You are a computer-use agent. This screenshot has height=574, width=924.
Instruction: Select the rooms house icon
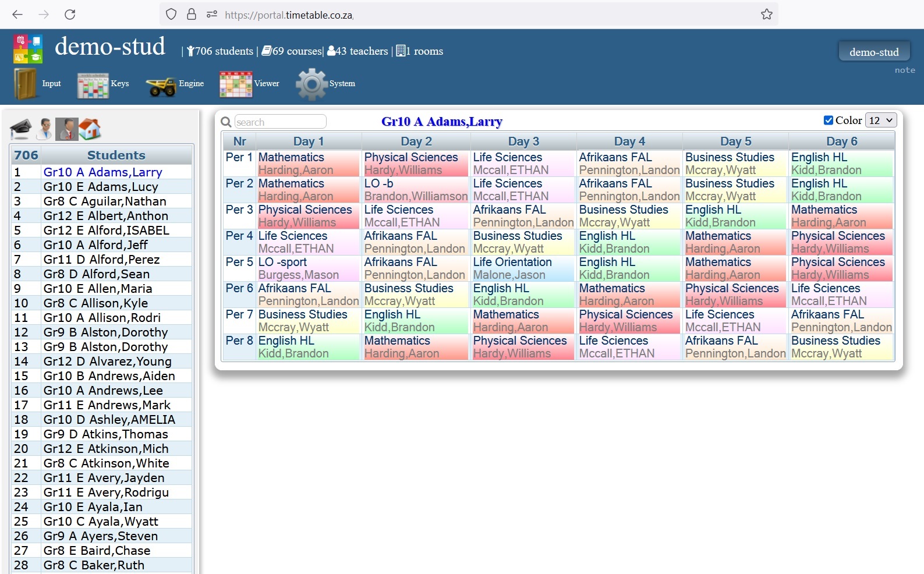90,129
